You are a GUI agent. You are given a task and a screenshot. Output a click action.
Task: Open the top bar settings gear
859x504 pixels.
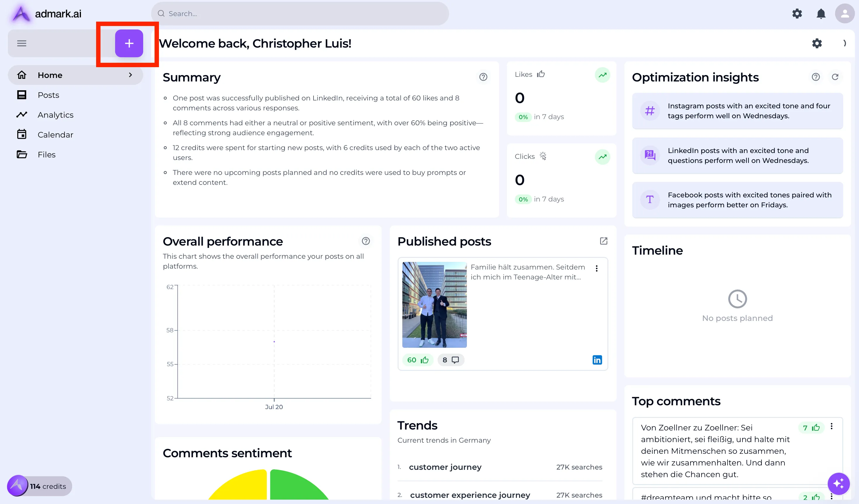[797, 14]
